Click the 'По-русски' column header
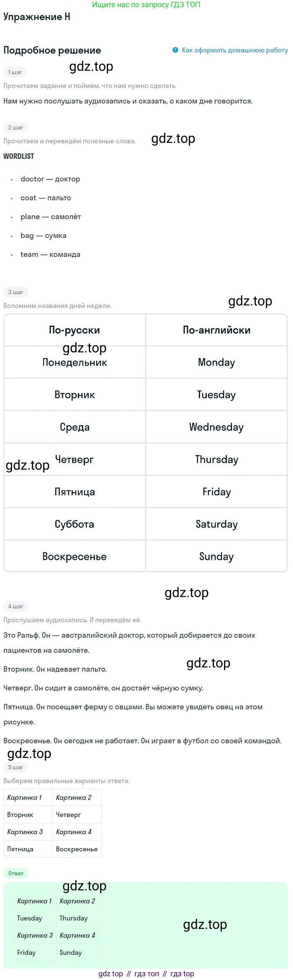Image resolution: width=293 pixels, height=980 pixels. tap(75, 330)
